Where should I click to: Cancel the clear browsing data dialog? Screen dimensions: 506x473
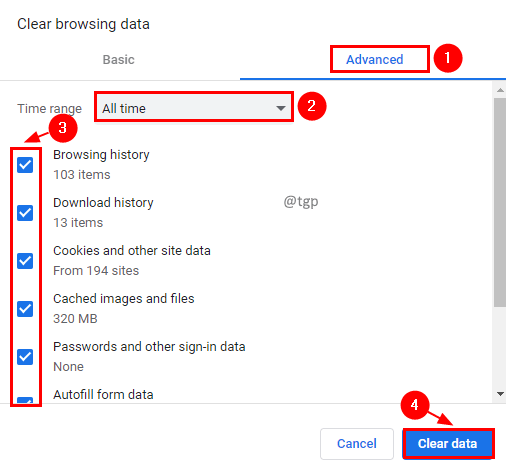(357, 444)
